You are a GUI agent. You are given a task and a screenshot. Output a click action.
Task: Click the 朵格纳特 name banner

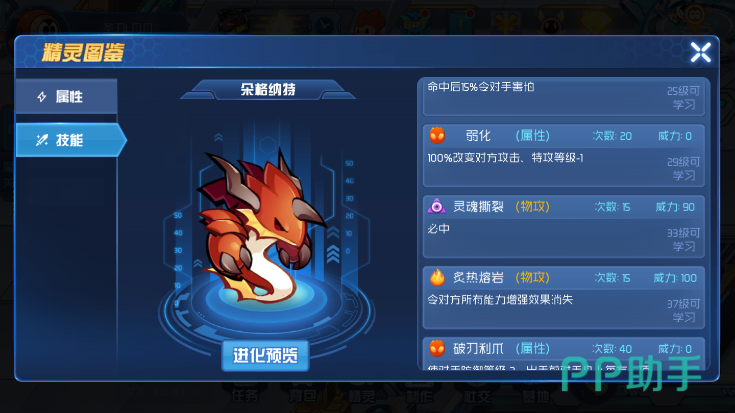pos(268,90)
